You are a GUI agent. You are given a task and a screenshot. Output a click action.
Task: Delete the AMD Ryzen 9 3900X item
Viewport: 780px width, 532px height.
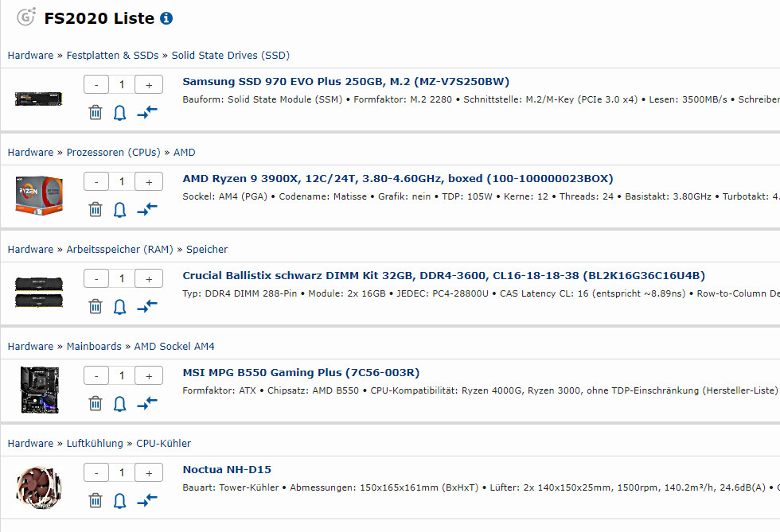96,210
